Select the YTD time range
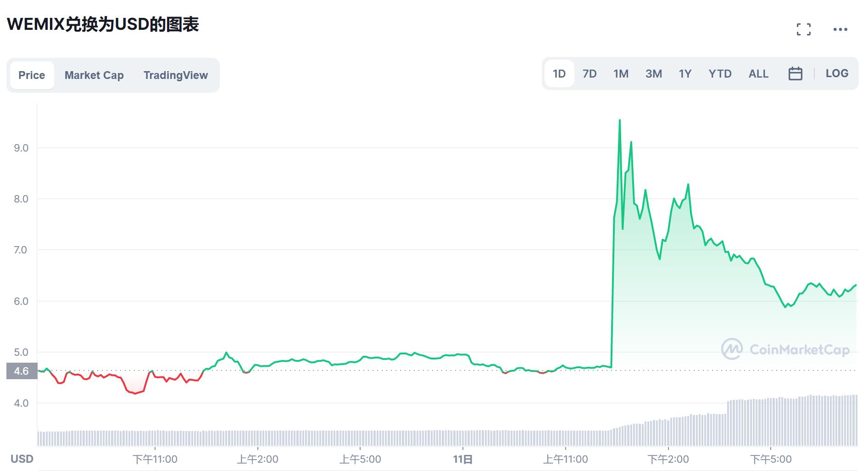Image resolution: width=868 pixels, height=471 pixels. (x=720, y=73)
